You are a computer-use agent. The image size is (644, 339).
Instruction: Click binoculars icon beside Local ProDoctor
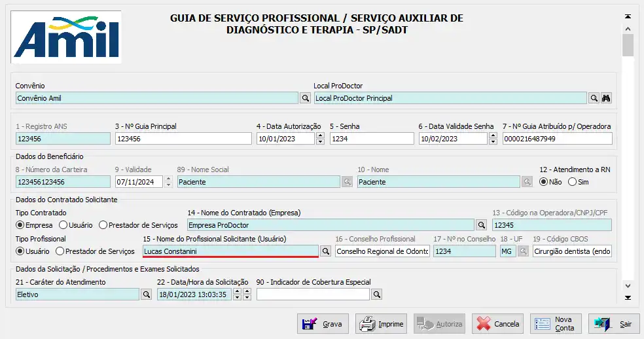coord(606,98)
